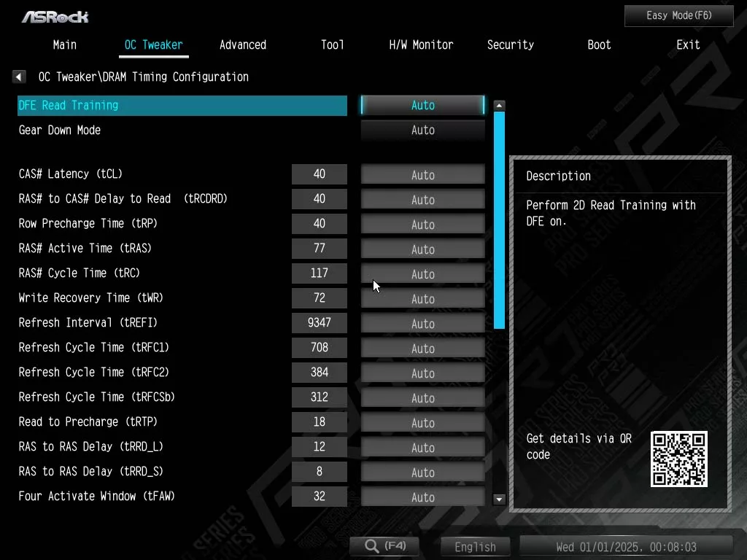Go to H/W Monitor tab
Viewport: 747px width, 560px height.
pos(421,44)
